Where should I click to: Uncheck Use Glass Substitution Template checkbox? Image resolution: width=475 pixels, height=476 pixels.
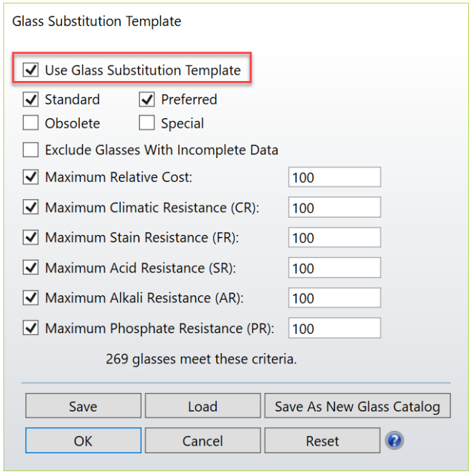pyautogui.click(x=31, y=70)
